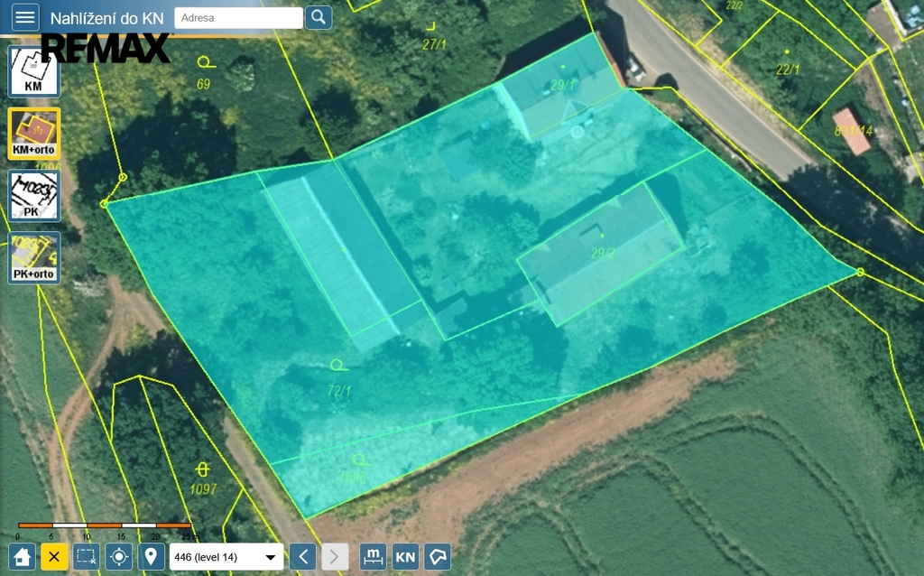
Task: Select the KM+orto map layer
Action: tap(34, 134)
